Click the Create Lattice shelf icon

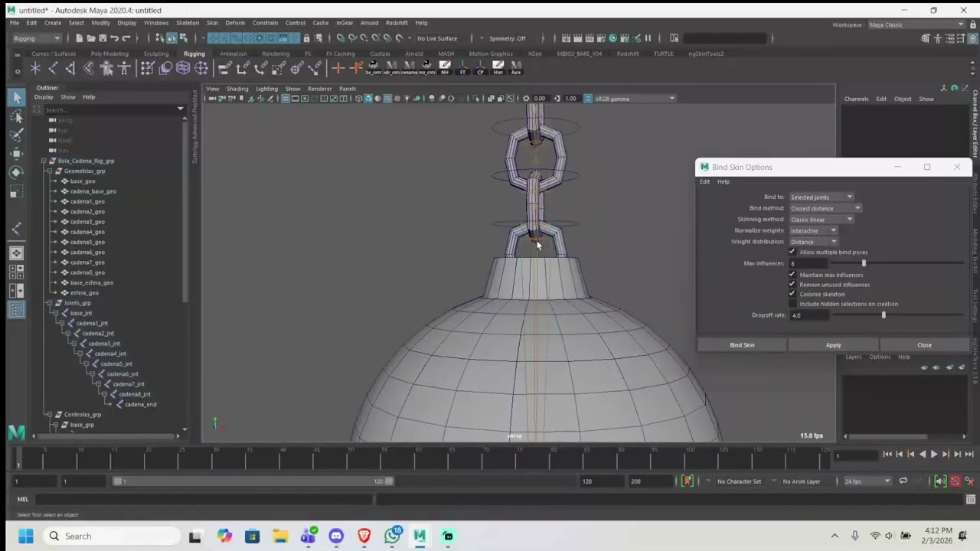coord(183,69)
